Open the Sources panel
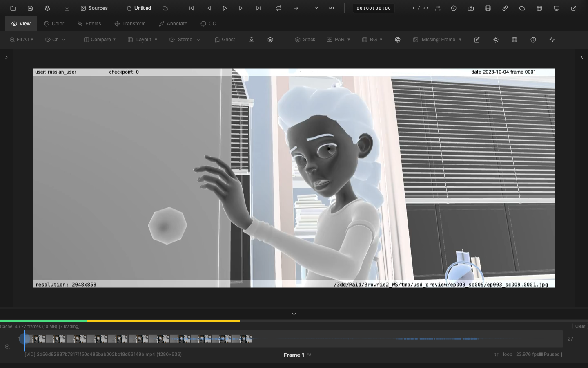The image size is (588, 368). [94, 8]
